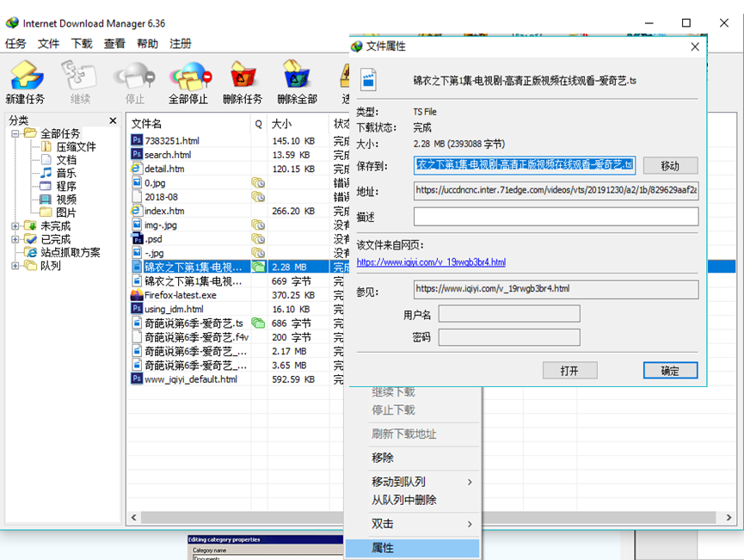Choose 属性 in the context menu
Image resolution: width=744 pixels, height=560 pixels.
click(412, 548)
